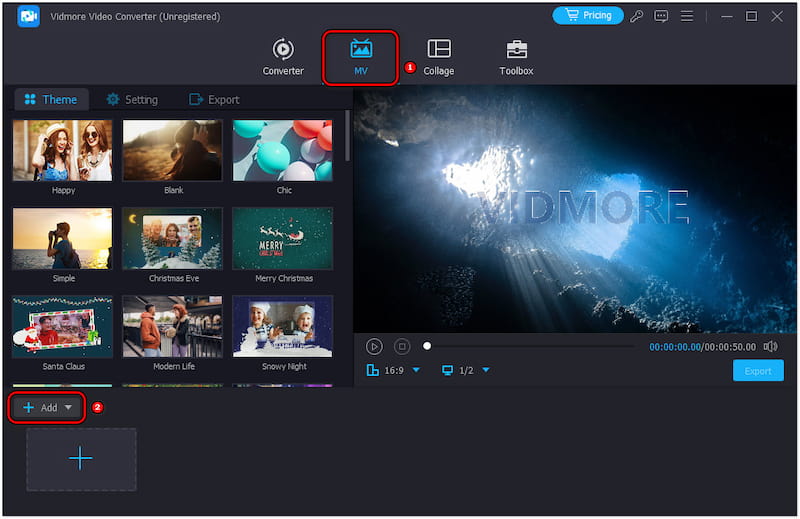Screen dimensions: 800x519
Task: Select the Merry Christmas theme thumbnail
Action: pos(281,239)
